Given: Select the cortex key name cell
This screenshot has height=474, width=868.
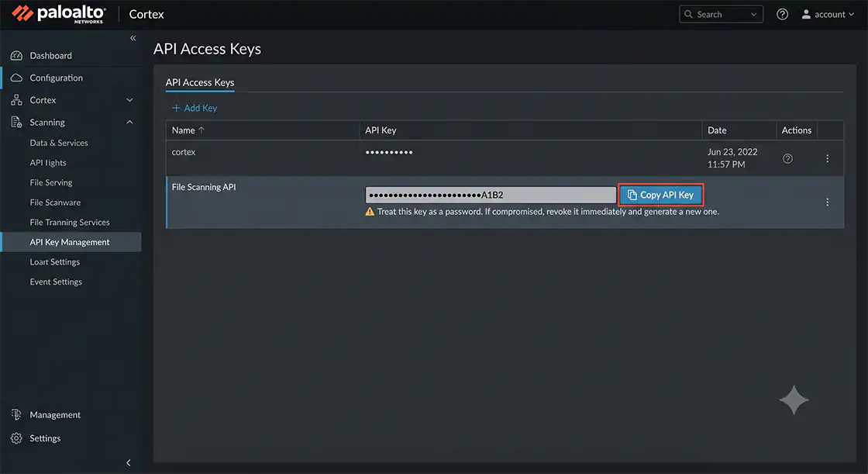Looking at the screenshot, I should 183,152.
